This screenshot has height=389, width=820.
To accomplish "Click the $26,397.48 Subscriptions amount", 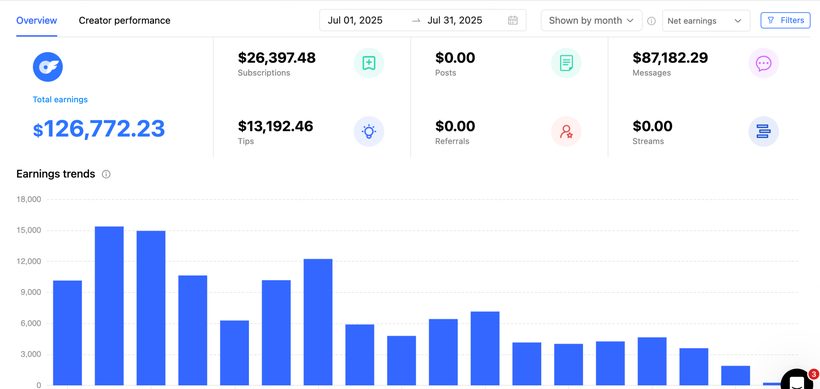I will tap(277, 58).
